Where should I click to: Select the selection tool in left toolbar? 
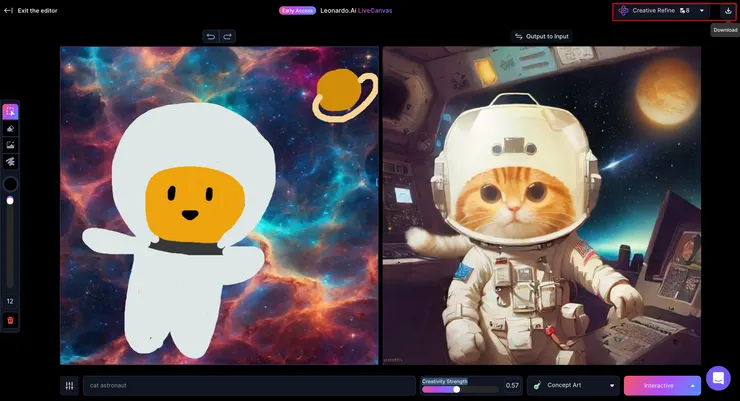(x=10, y=112)
